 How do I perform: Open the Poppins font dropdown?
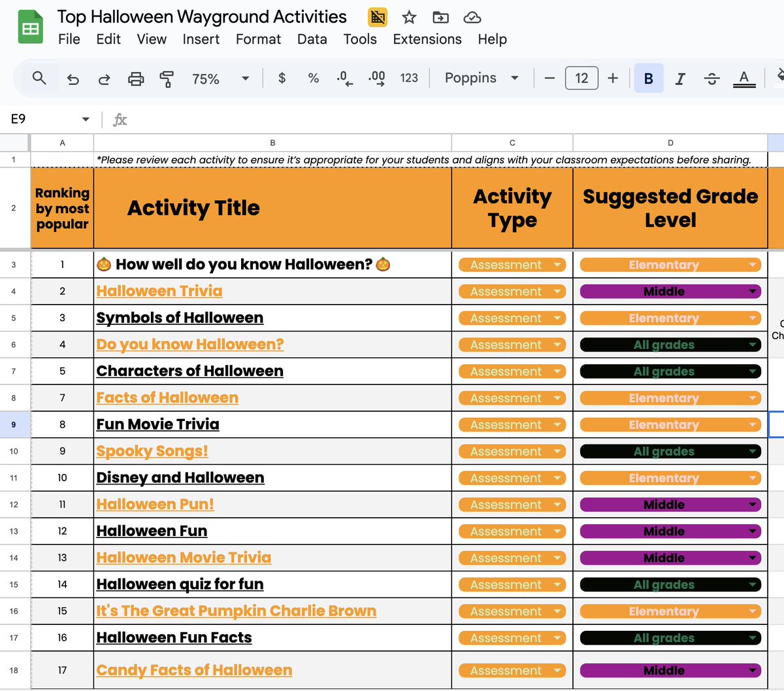coord(482,78)
